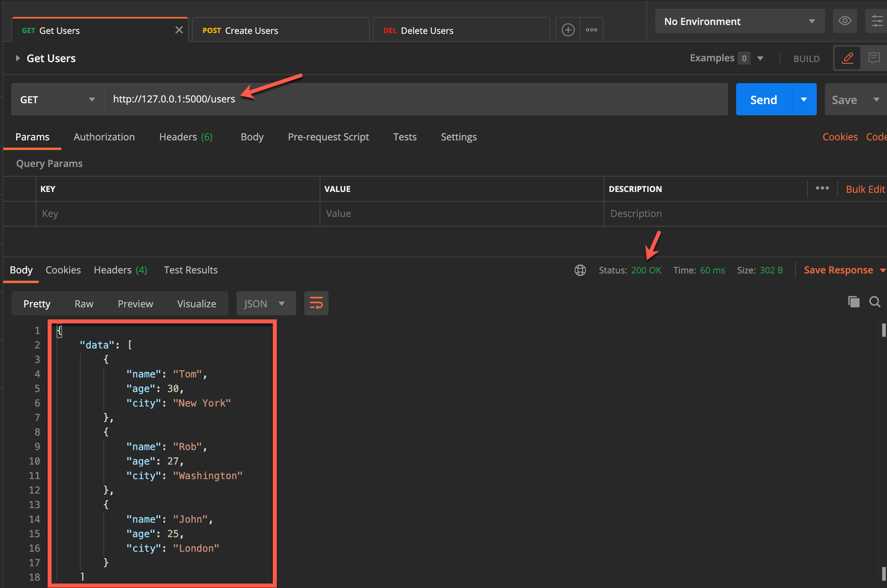Switch response view to Preview
The width and height of the screenshot is (887, 588).
click(135, 303)
